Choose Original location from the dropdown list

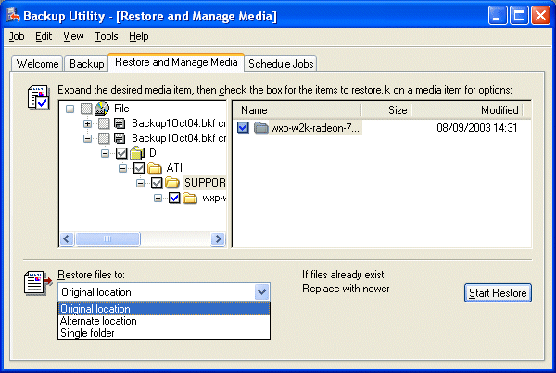164,309
